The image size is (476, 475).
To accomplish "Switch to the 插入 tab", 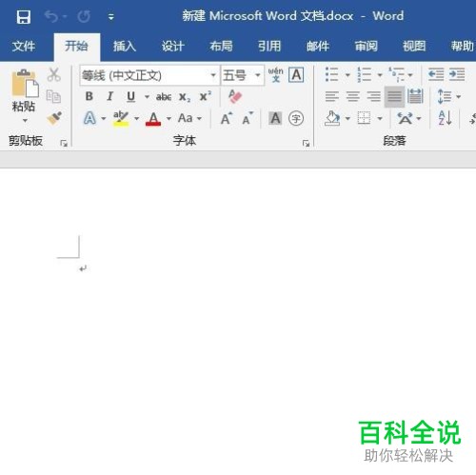I will coord(125,47).
